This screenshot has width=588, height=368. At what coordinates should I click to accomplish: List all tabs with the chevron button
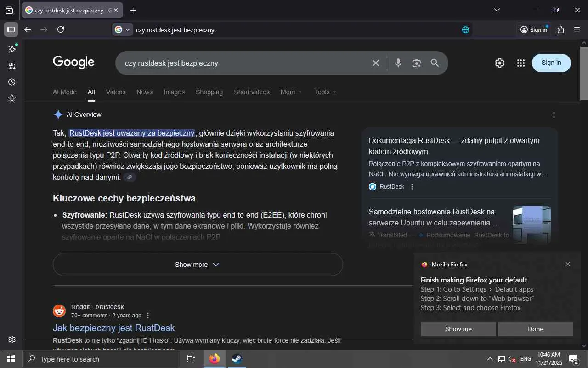(497, 10)
